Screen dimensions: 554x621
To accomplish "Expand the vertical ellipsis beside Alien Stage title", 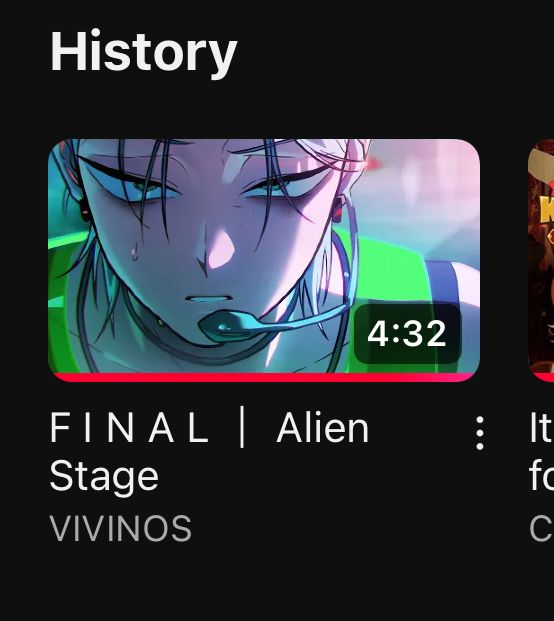I will click(x=480, y=433).
